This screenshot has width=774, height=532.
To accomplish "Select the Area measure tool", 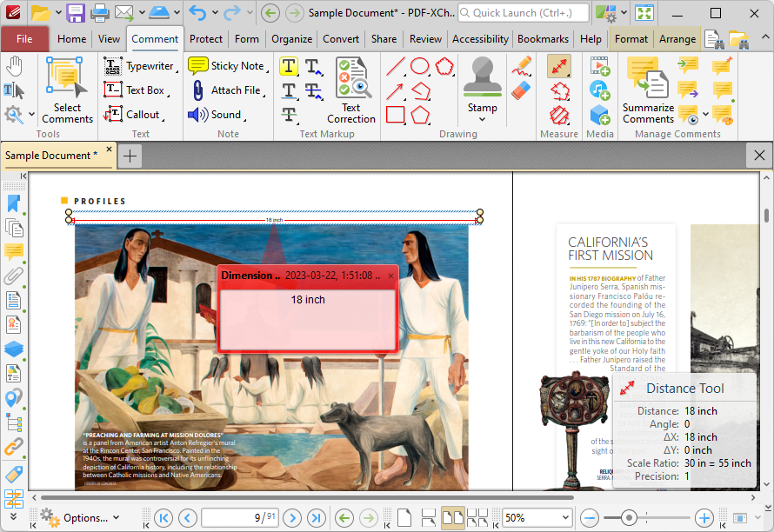I will (x=559, y=115).
